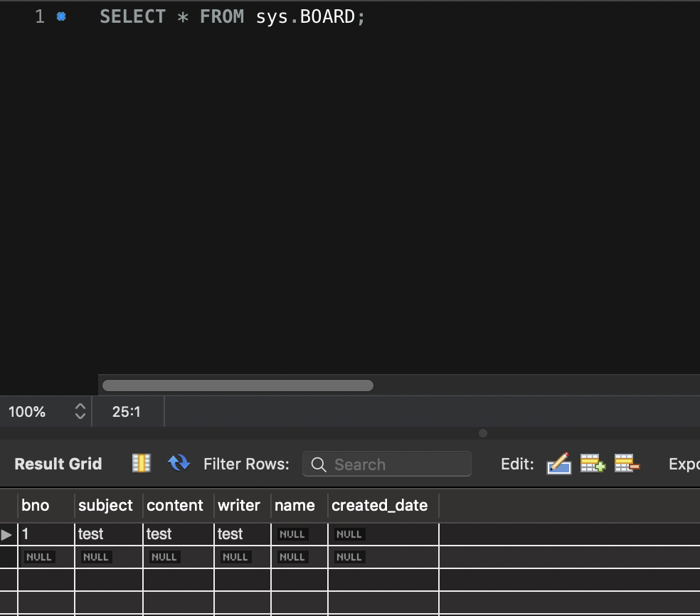Select the NULL content cell in new row
Image resolution: width=700 pixels, height=616 pixels.
click(178, 557)
